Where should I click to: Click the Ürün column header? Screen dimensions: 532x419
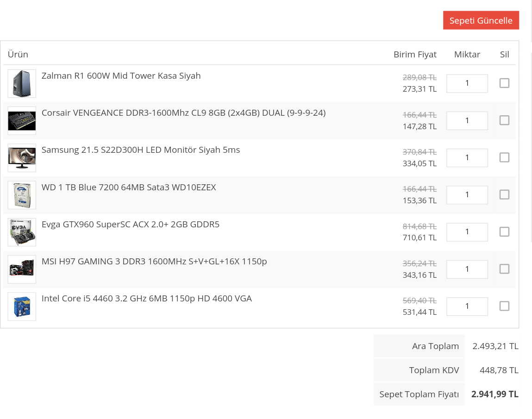[18, 54]
